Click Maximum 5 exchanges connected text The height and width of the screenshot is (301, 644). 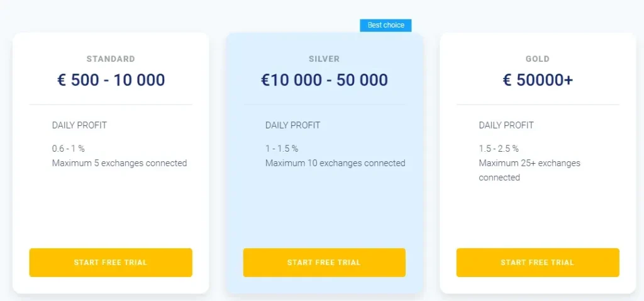(x=119, y=163)
